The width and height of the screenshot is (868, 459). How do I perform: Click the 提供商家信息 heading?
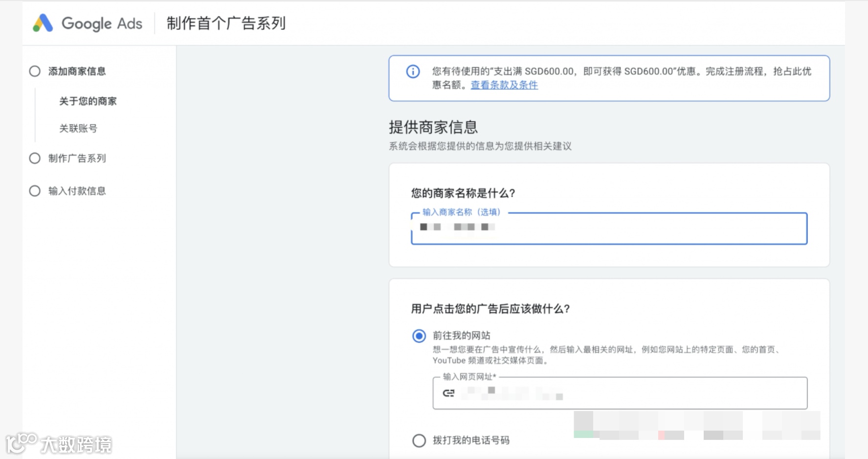click(x=433, y=127)
